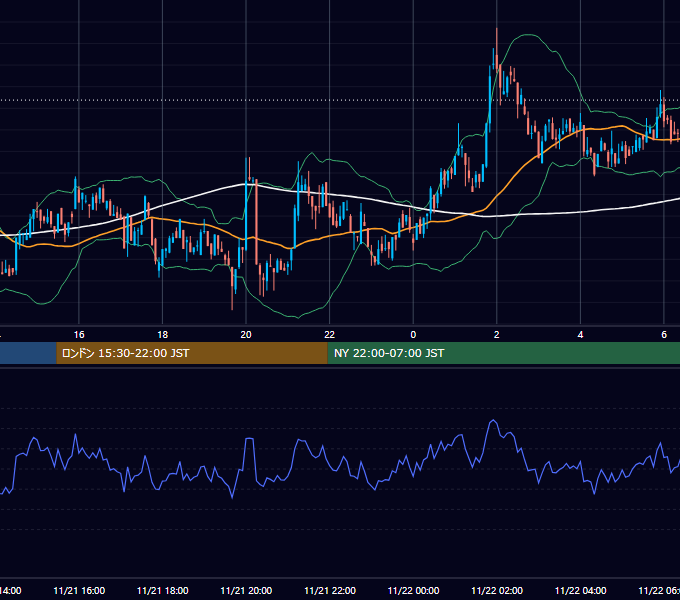Click the 11/22 02:00 date label
Image resolution: width=680 pixels, height=600 pixels.
497,591
